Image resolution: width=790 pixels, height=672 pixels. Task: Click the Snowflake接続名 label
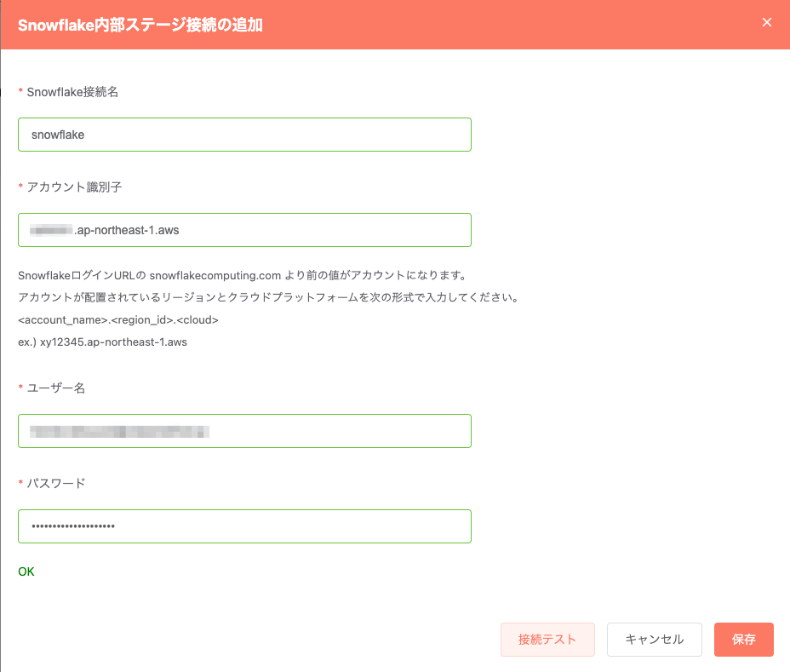[x=72, y=92]
